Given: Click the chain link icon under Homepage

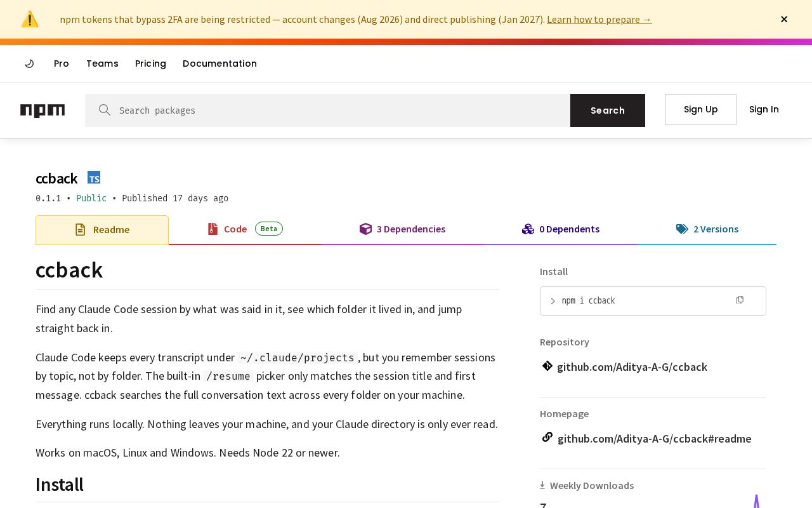Looking at the screenshot, I should coord(547,437).
